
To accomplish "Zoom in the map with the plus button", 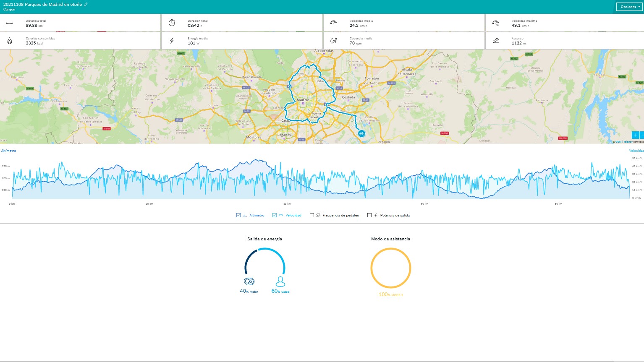I will (x=636, y=135).
